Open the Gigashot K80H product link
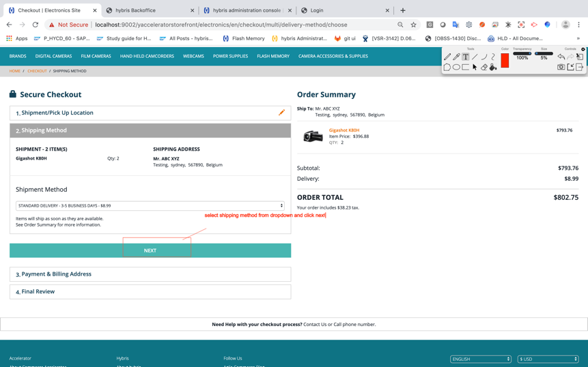The width and height of the screenshot is (588, 367). 344,130
